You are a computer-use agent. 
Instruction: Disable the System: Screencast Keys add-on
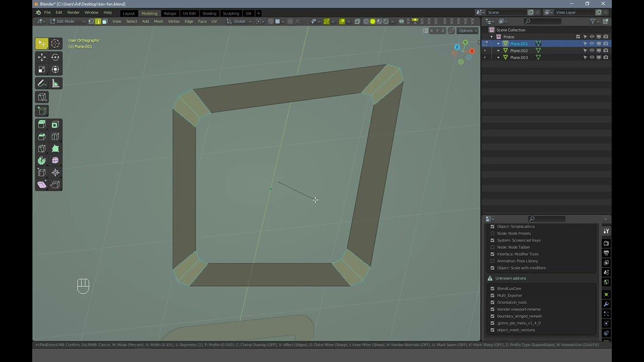pyautogui.click(x=492, y=240)
